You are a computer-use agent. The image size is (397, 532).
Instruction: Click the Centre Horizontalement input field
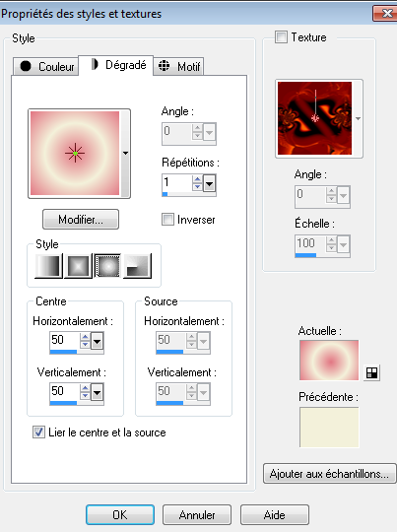coord(64,340)
